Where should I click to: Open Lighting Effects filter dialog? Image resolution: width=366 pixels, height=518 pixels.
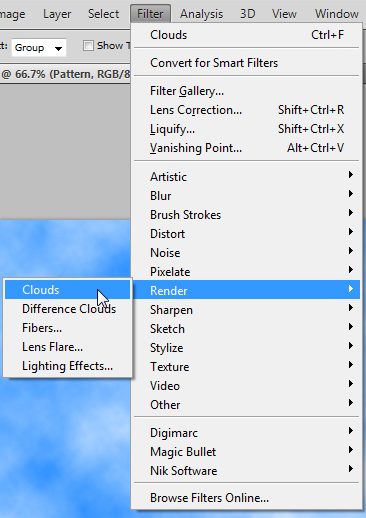click(x=68, y=366)
